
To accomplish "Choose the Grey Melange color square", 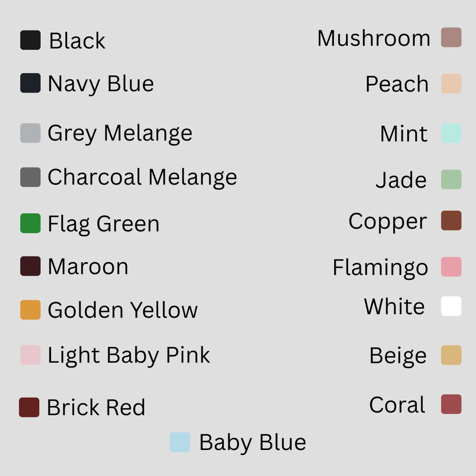I will point(30,133).
